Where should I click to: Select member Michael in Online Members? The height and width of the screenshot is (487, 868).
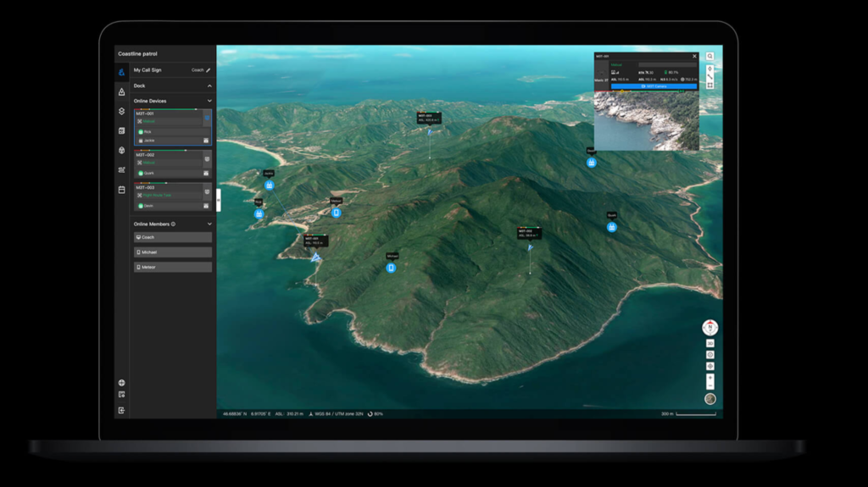click(173, 252)
